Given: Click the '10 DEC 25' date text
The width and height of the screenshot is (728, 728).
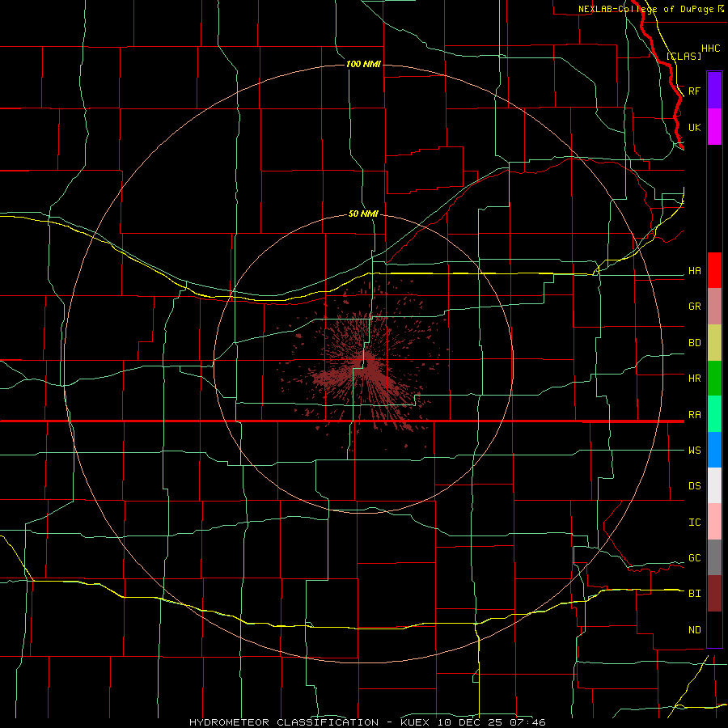Looking at the screenshot, I should pos(468,722).
